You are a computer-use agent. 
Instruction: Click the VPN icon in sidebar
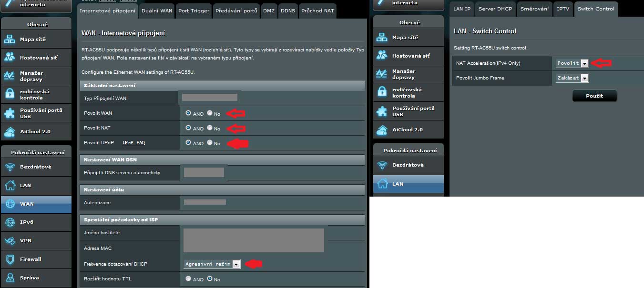click(x=10, y=240)
